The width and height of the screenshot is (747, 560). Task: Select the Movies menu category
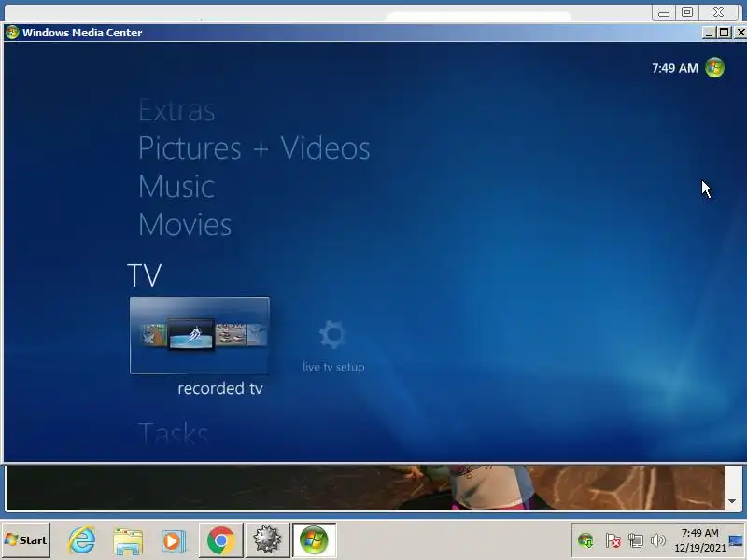pos(185,225)
